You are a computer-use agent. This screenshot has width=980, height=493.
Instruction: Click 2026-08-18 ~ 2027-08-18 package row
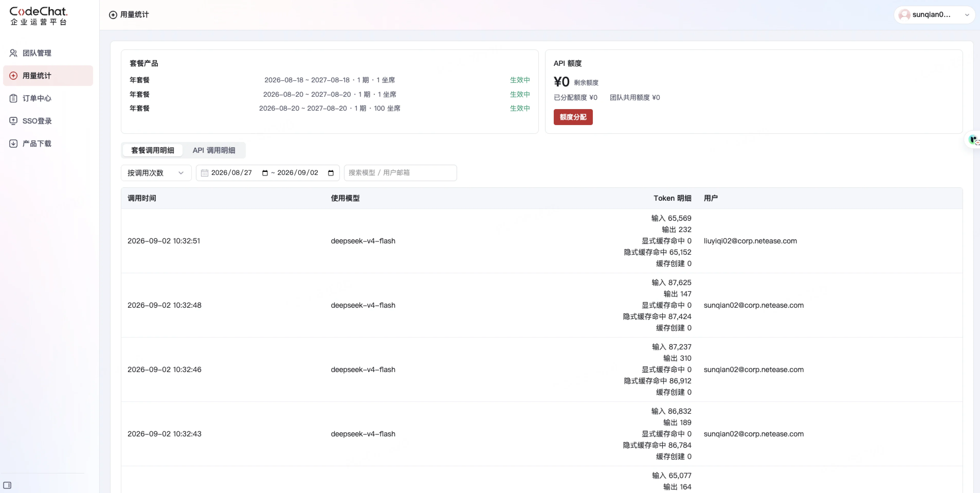click(x=330, y=80)
